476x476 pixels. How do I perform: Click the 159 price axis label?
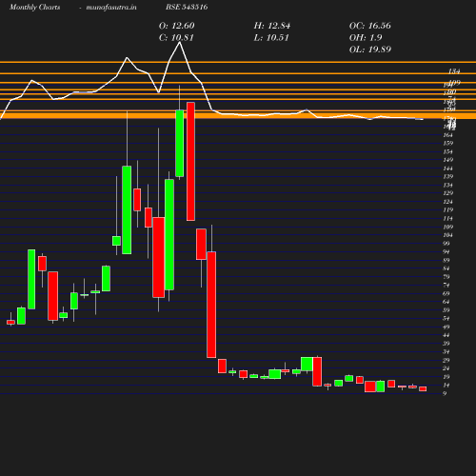[447, 143]
